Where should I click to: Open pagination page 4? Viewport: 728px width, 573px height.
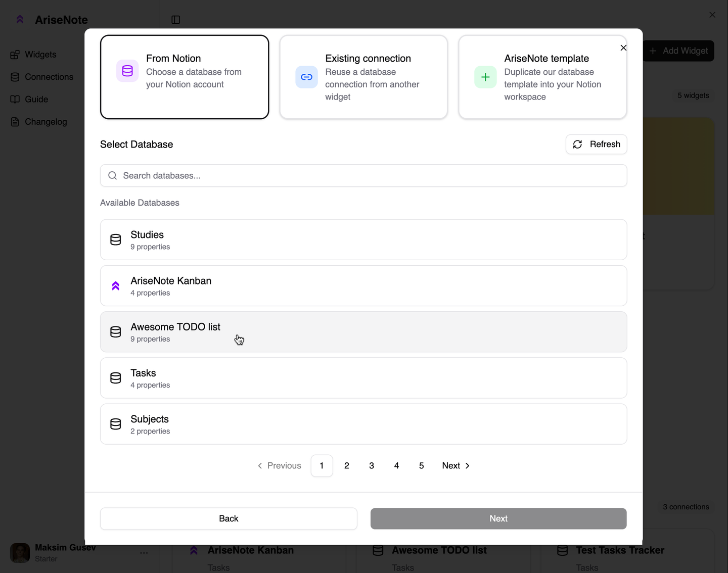(x=396, y=465)
